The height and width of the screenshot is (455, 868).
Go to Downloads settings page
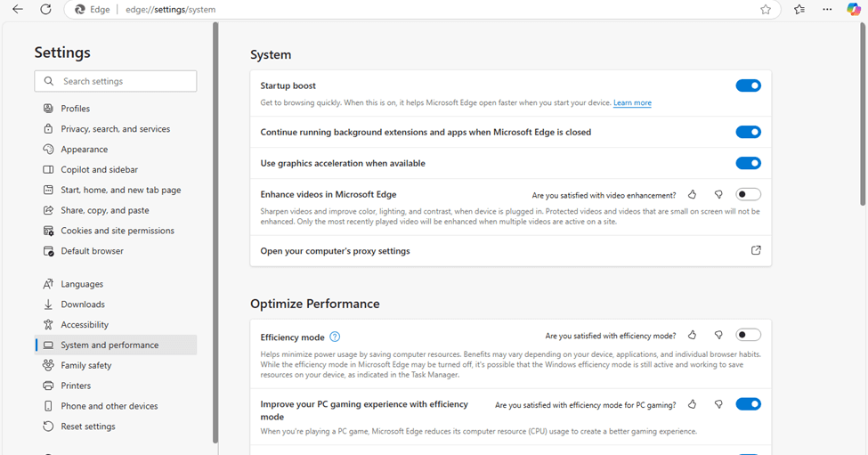coord(83,305)
